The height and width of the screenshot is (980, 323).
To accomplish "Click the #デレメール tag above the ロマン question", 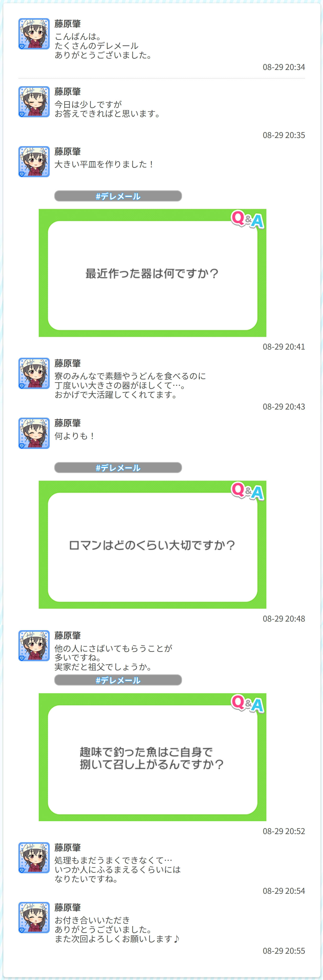I will [118, 468].
